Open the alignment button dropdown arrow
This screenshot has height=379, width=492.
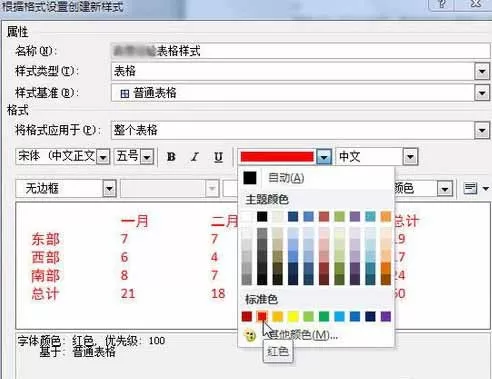pyautogui.click(x=486, y=189)
